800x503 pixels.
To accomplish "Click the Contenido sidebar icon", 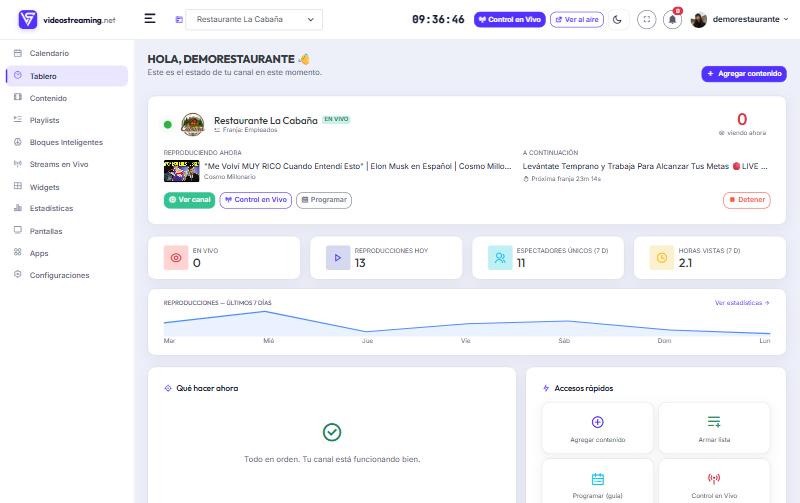I will tap(18, 97).
